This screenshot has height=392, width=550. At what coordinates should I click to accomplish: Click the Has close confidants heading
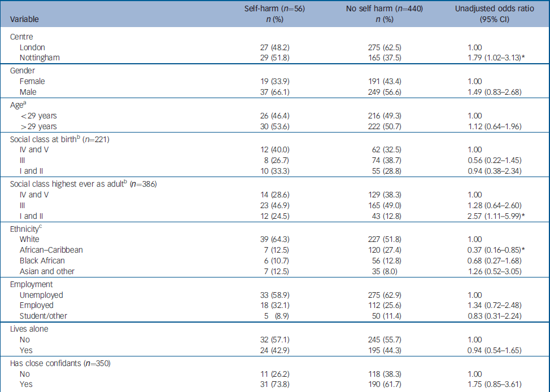coord(60,363)
